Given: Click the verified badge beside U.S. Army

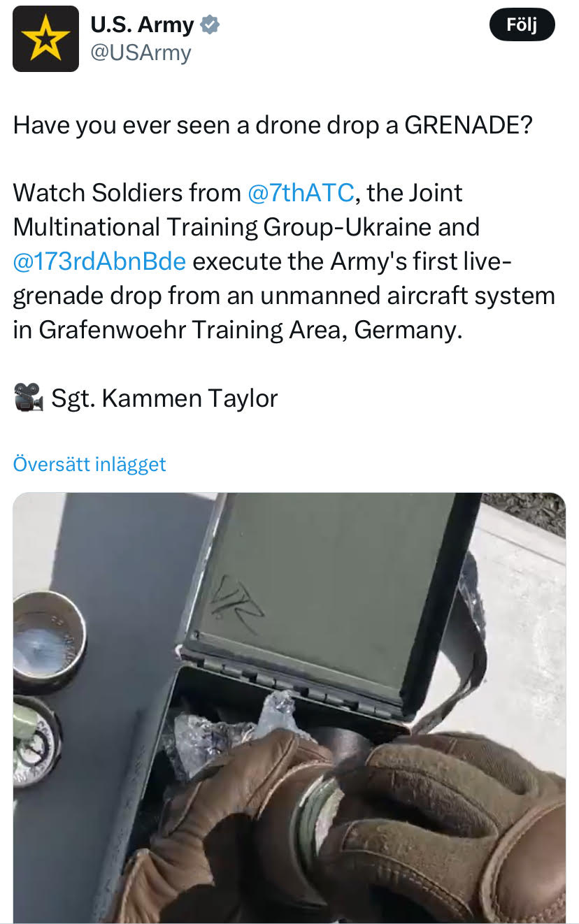Looking at the screenshot, I should click(210, 25).
